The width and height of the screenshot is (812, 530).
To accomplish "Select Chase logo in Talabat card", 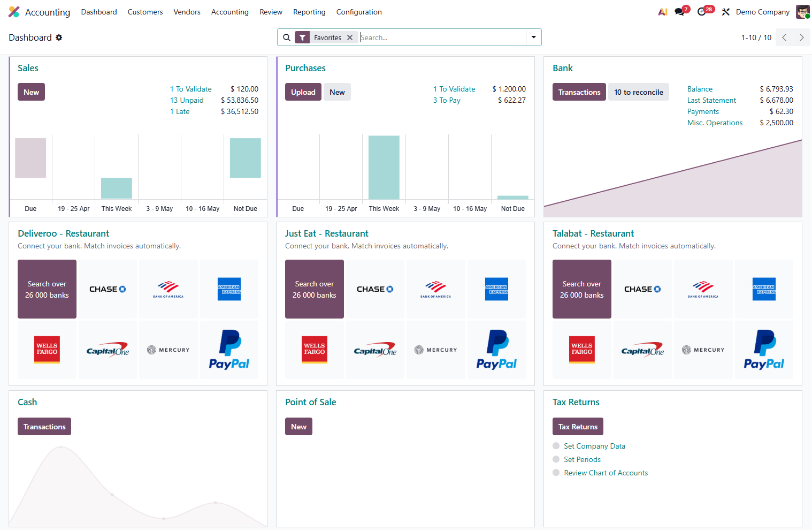I will point(642,289).
